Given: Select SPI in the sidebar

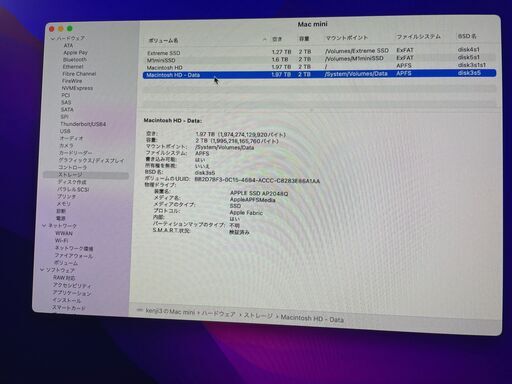Looking at the screenshot, I should point(64,117).
